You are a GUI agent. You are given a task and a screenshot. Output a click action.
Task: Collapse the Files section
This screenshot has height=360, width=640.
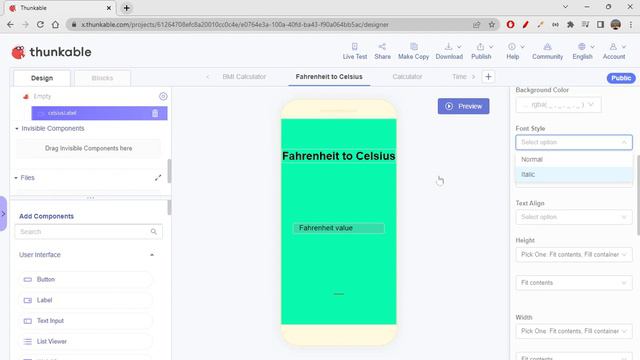coord(16,178)
